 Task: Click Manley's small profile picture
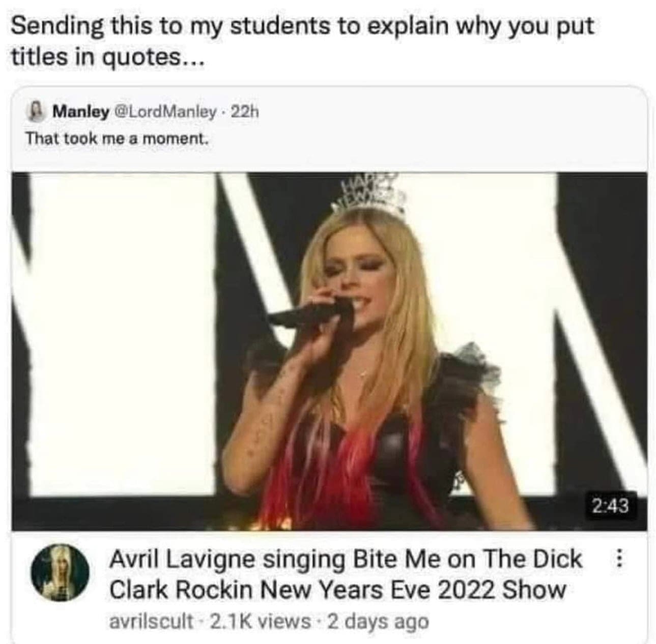[x=37, y=111]
